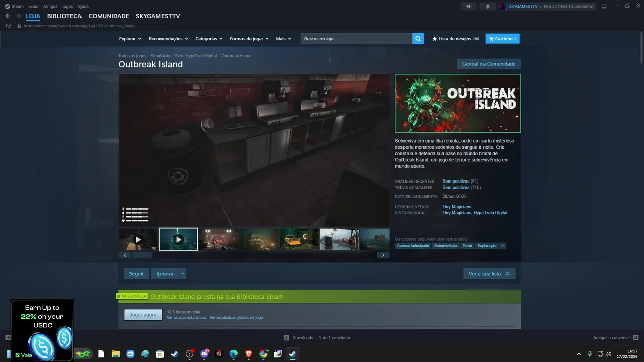The height and width of the screenshot is (362, 644).
Task: Click Todos os jogos breadcrumb
Action: point(132,56)
